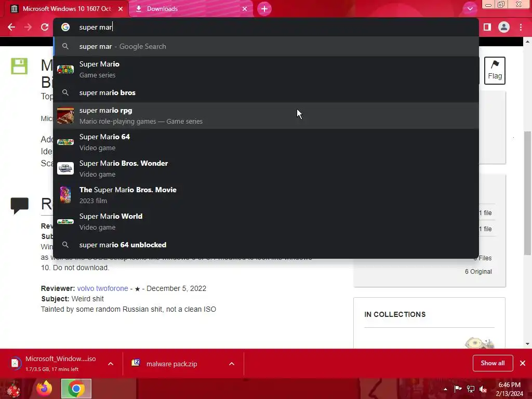Expand options for malware pack.zip
This screenshot has height=399, width=532.
point(232,364)
